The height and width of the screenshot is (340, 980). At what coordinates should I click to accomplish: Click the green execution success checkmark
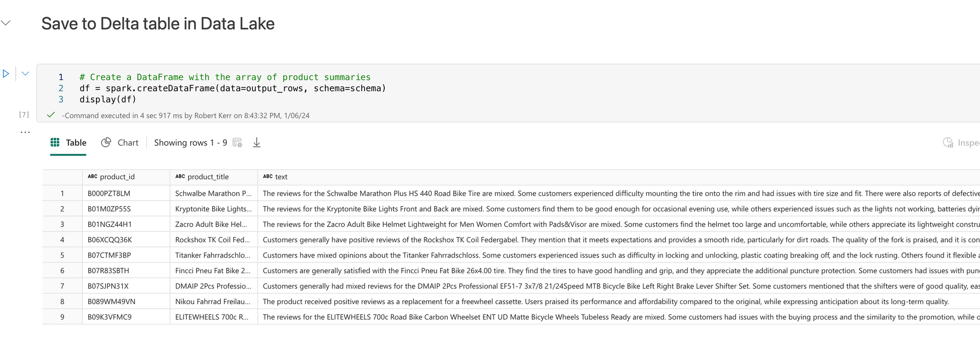tap(50, 115)
